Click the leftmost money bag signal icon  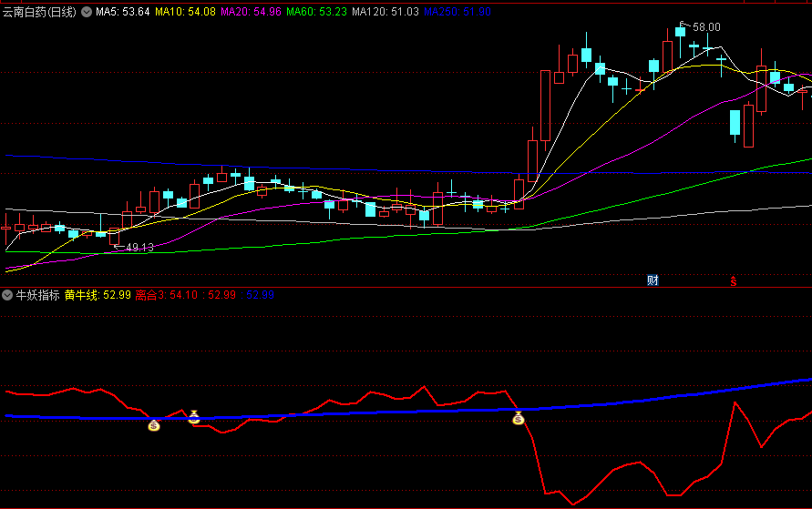tap(154, 425)
